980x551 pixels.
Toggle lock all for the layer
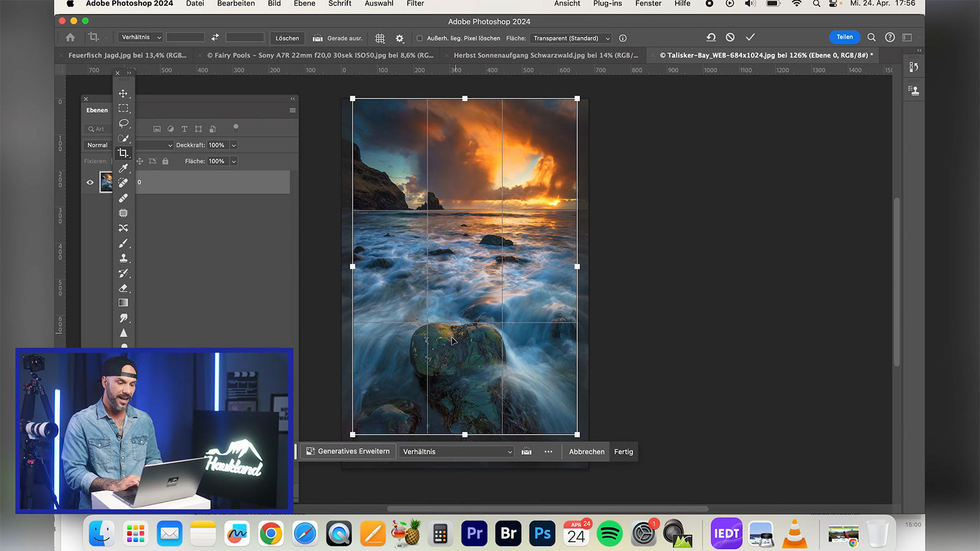coord(165,161)
